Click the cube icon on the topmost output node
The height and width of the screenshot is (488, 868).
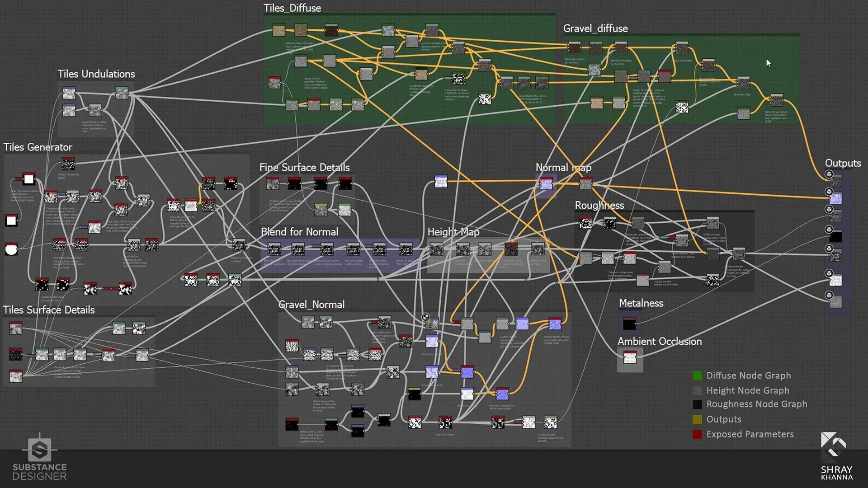click(x=829, y=174)
